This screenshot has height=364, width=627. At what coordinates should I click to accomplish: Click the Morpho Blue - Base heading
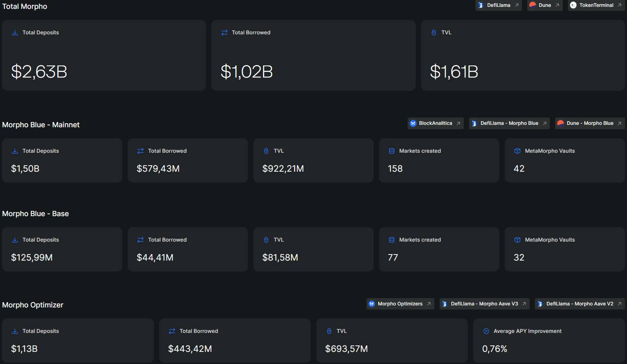[x=36, y=214]
